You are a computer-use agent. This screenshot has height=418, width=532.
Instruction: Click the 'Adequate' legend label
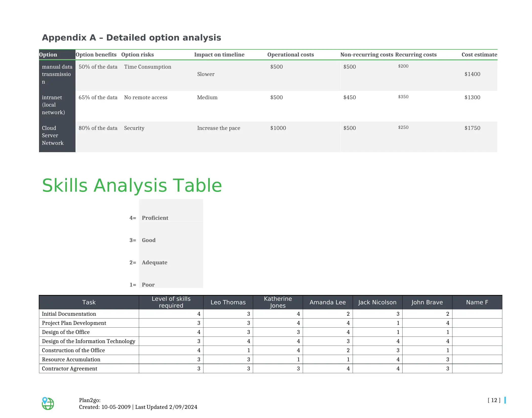[x=155, y=263]
